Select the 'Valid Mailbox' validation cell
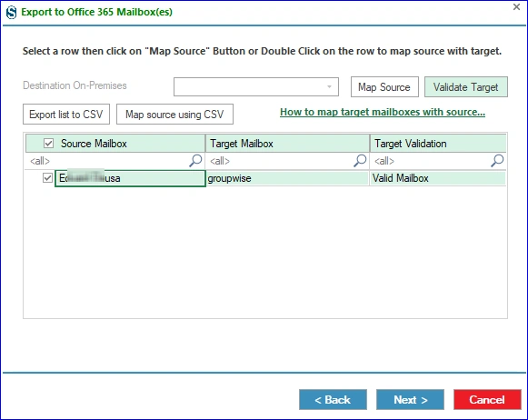Viewport: 528px width, 420px height. 438,178
